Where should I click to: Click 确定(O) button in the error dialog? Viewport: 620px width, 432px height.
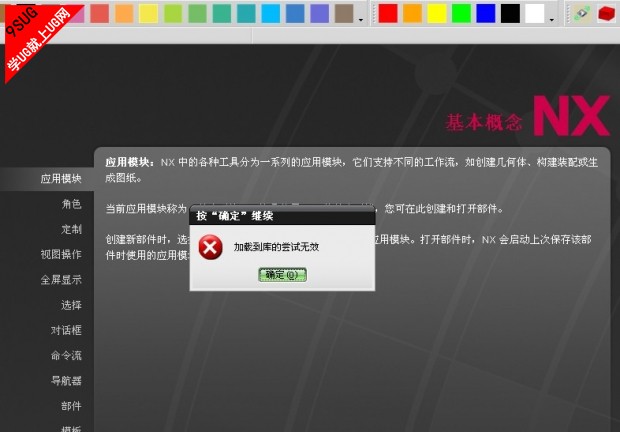[282, 275]
